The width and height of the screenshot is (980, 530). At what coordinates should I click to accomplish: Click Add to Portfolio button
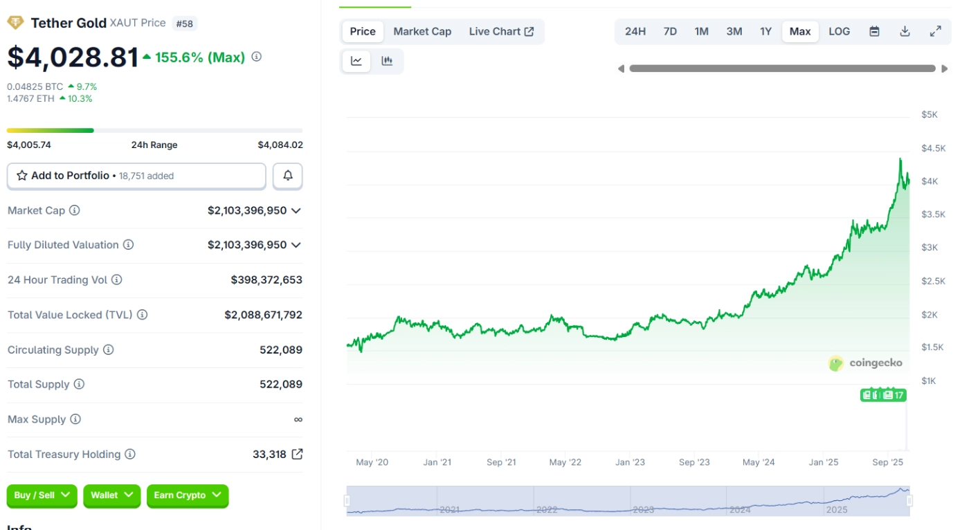(x=136, y=176)
